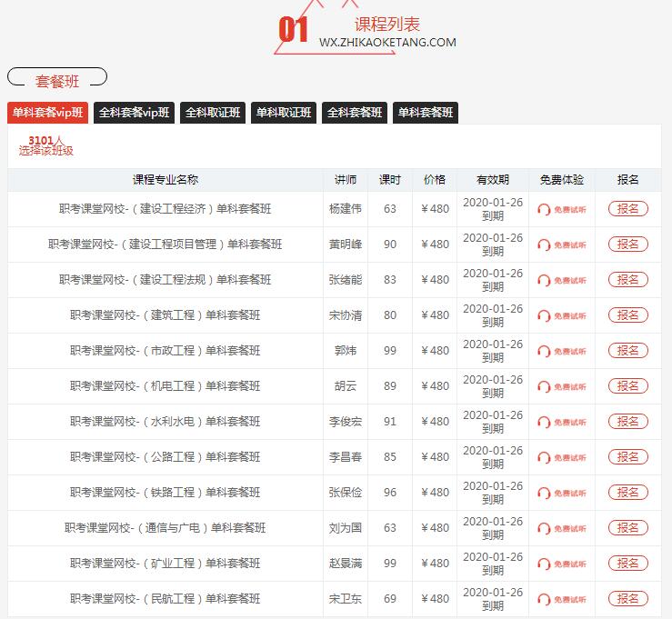Select the 单科套餐班 tab

[x=426, y=113]
